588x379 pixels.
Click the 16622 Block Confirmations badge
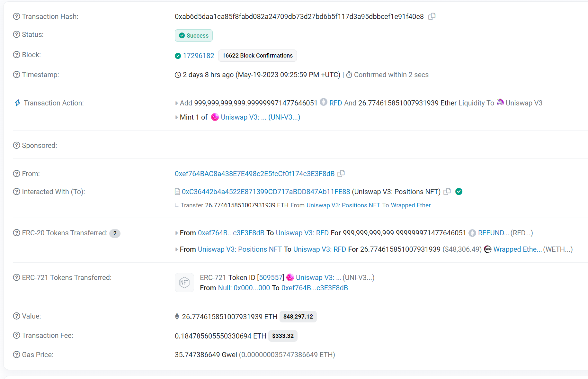(257, 56)
